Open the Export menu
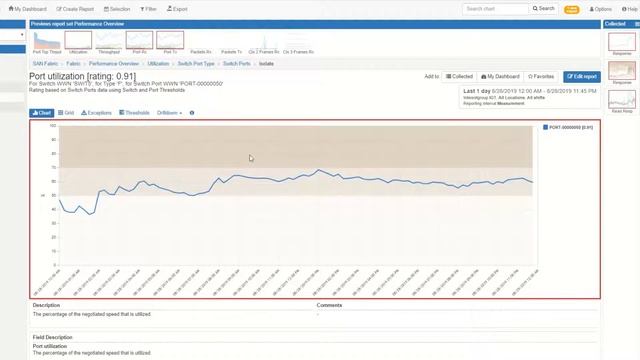Image resolution: width=640 pixels, height=360 pixels. (177, 9)
